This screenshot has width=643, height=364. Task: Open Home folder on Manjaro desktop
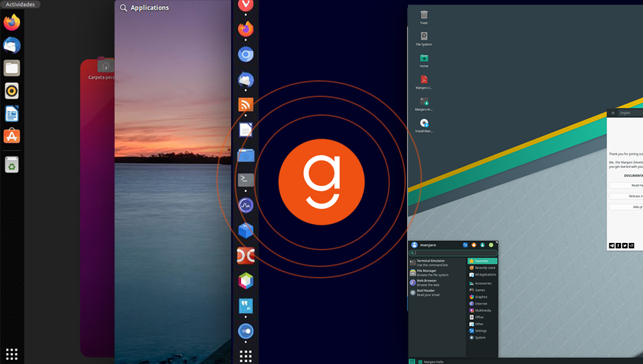[x=424, y=61]
